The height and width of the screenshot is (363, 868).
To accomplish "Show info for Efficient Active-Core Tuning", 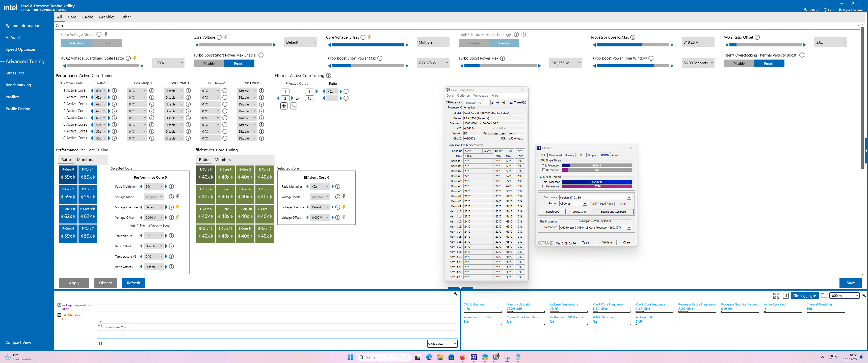I will point(329,75).
